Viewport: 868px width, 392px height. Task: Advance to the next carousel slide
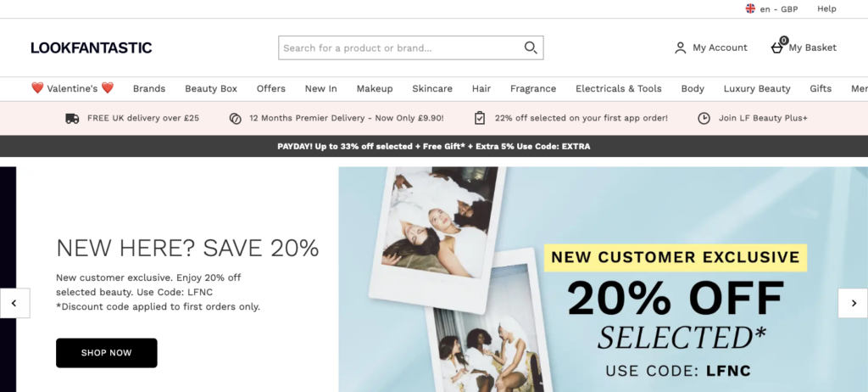(853, 303)
